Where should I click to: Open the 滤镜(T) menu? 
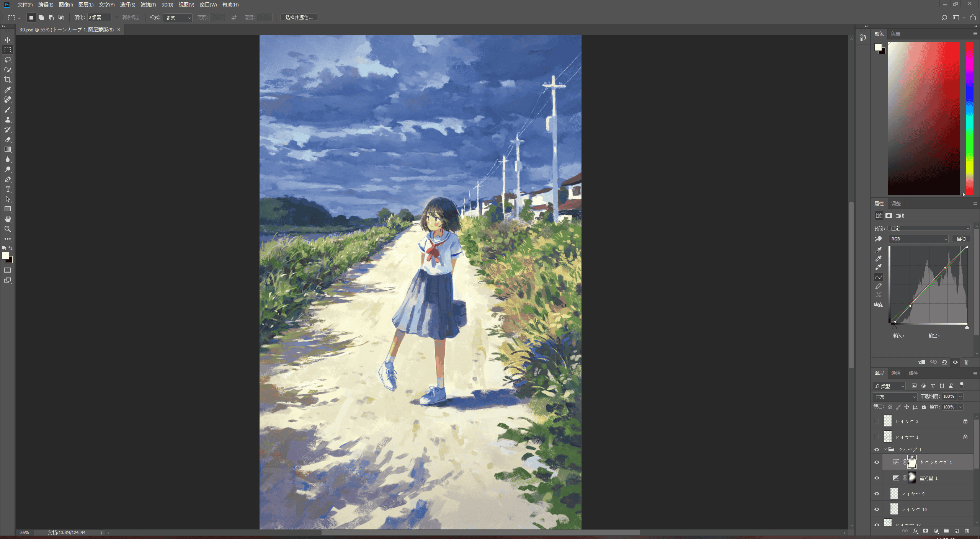[148, 5]
